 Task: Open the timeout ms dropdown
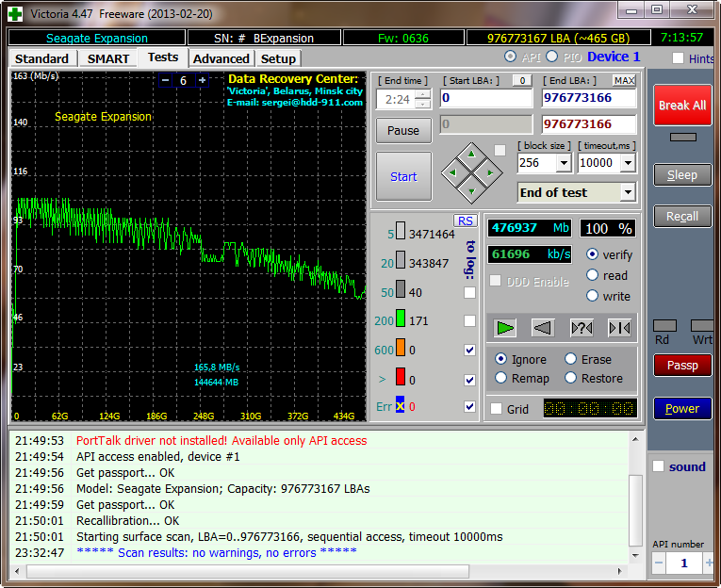click(628, 163)
